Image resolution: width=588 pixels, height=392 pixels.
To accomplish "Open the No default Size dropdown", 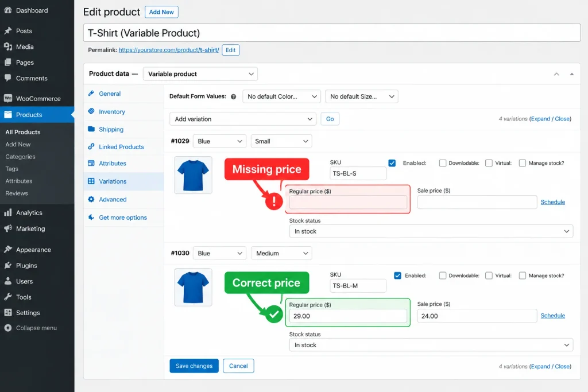I will point(362,96).
